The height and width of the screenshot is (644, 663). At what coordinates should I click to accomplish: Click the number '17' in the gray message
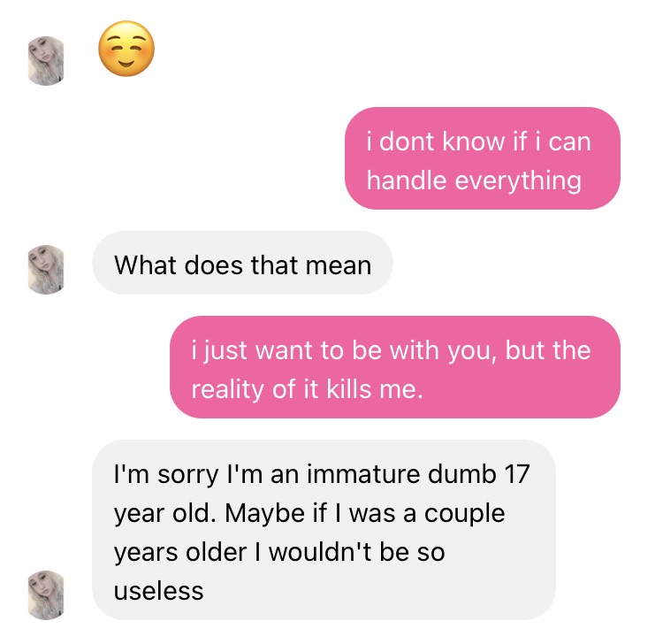517,474
